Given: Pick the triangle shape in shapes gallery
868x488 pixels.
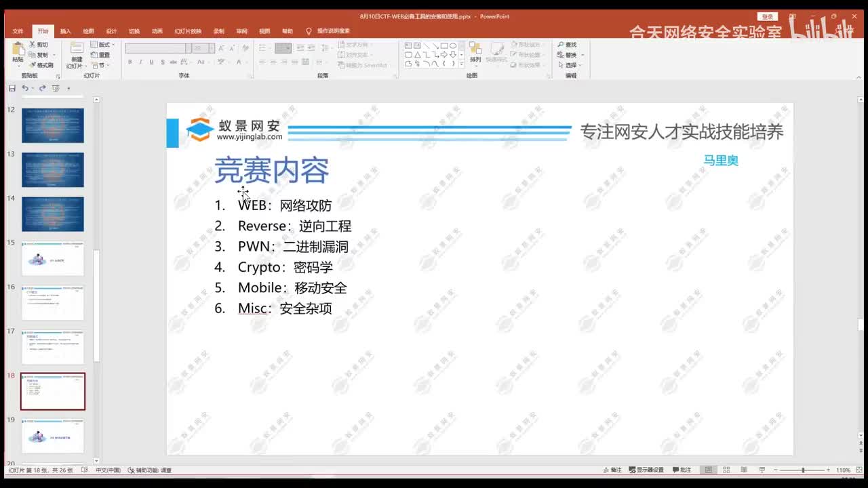Looking at the screenshot, I should (417, 55).
